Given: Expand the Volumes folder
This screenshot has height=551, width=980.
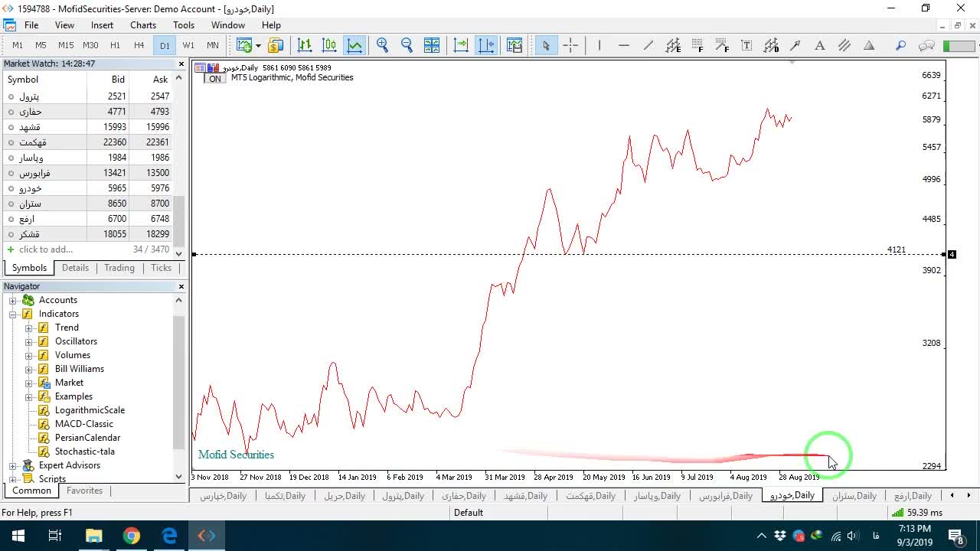Looking at the screenshot, I should click(29, 355).
